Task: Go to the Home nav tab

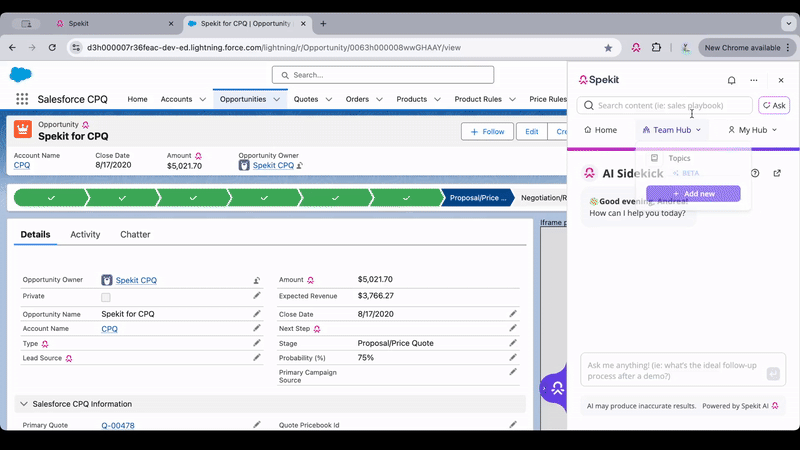Action: point(137,99)
